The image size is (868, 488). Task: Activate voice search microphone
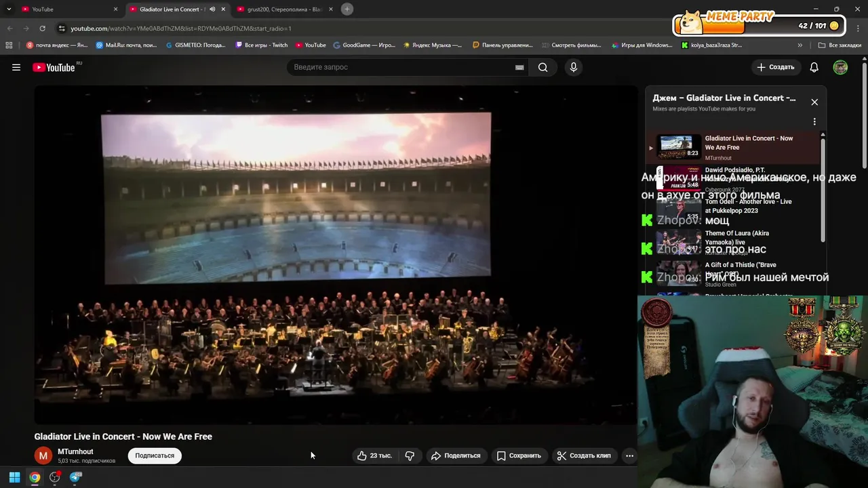point(574,67)
